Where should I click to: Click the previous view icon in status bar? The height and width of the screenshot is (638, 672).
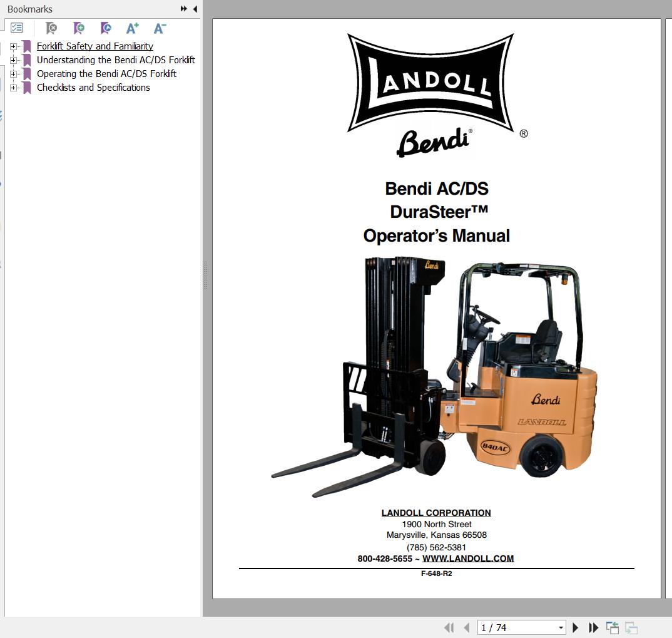(613, 627)
